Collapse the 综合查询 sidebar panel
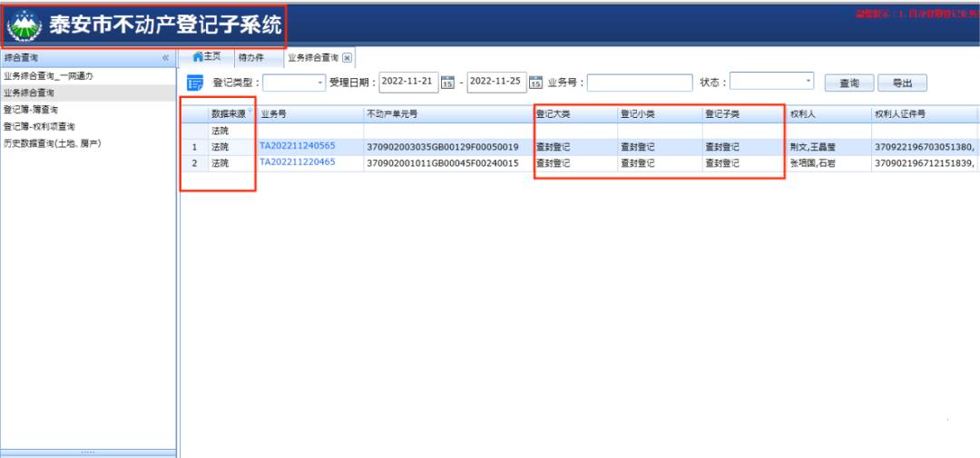Screen dimensions: 980x458 (x=165, y=58)
